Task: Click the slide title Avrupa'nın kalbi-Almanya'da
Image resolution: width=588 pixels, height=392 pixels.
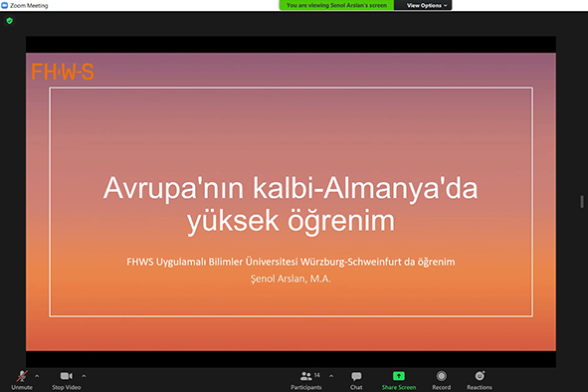Action: pyautogui.click(x=291, y=188)
